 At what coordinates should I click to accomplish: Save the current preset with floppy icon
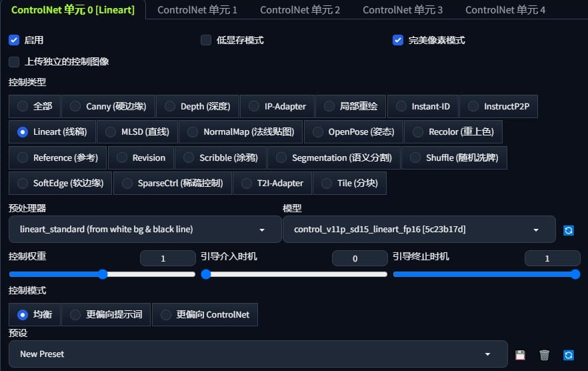pyautogui.click(x=520, y=355)
